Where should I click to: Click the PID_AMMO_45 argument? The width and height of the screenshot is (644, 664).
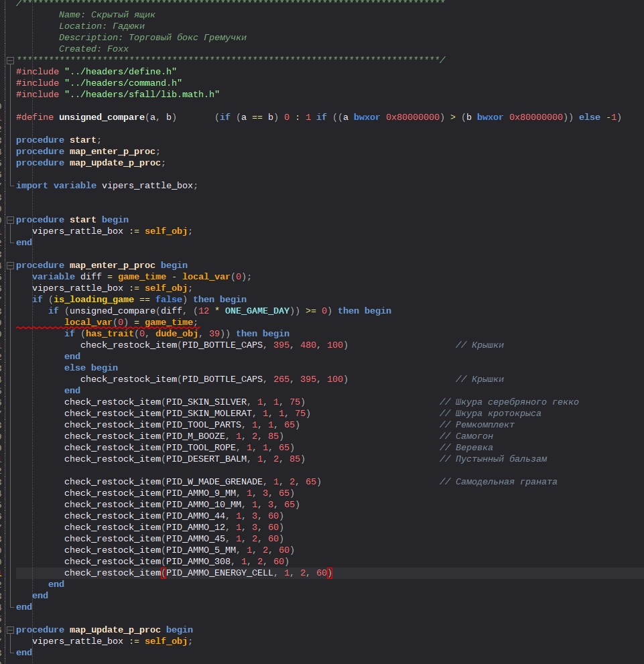pyautogui.click(x=196, y=540)
